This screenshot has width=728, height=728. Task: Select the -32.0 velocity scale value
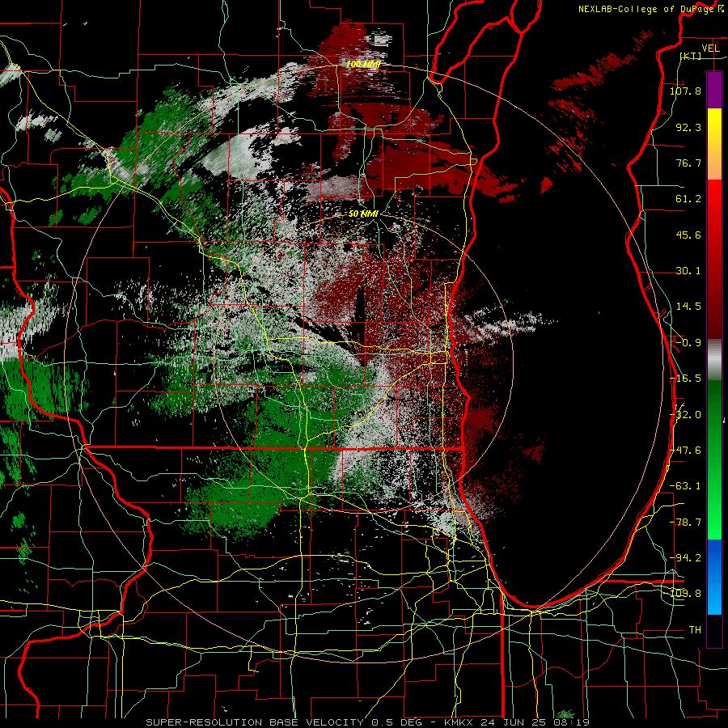point(685,415)
